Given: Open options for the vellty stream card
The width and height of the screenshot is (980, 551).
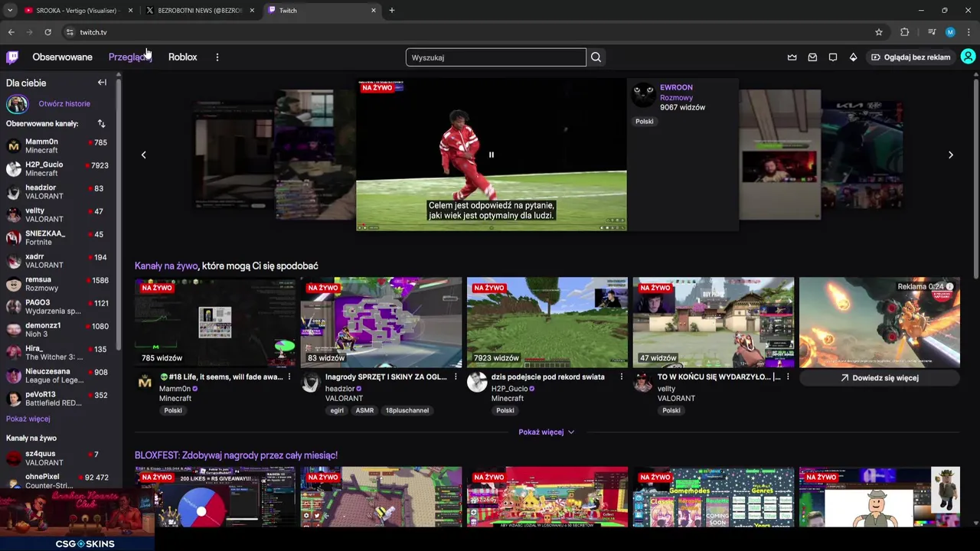Looking at the screenshot, I should click(787, 377).
